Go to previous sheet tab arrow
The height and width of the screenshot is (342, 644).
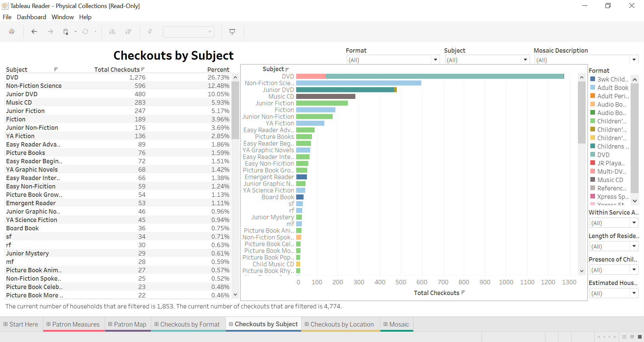coord(604,337)
